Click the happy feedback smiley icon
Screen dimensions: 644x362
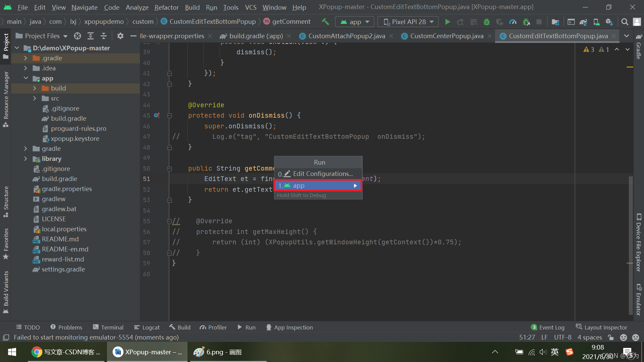click(624, 337)
